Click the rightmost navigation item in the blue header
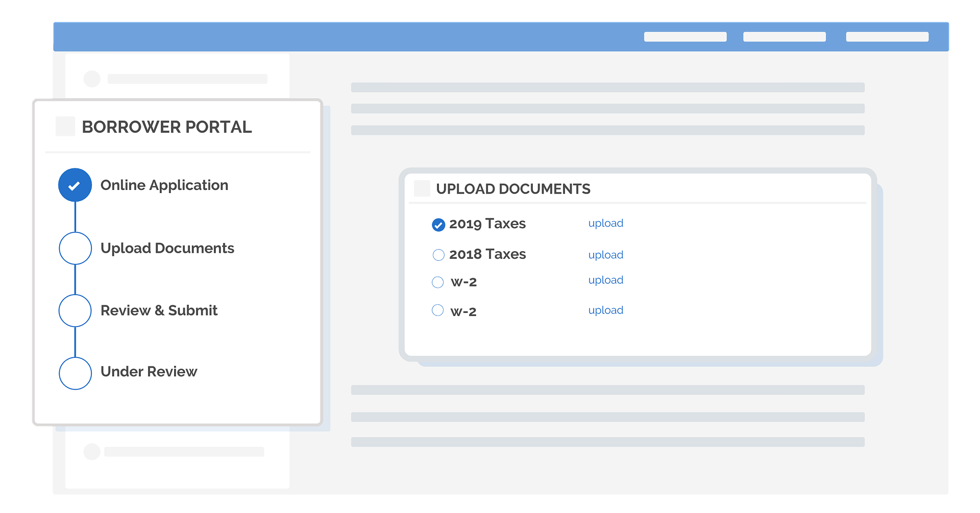The height and width of the screenshot is (513, 980). [887, 37]
